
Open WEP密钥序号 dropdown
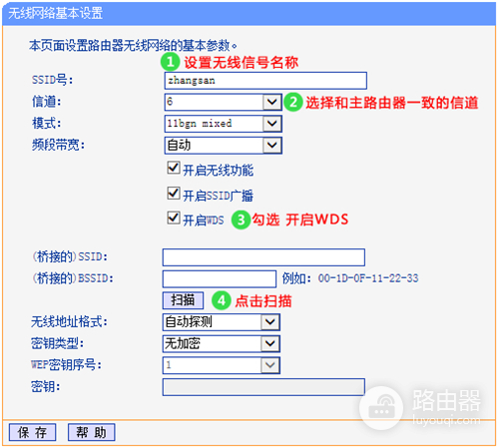pyautogui.click(x=222, y=365)
